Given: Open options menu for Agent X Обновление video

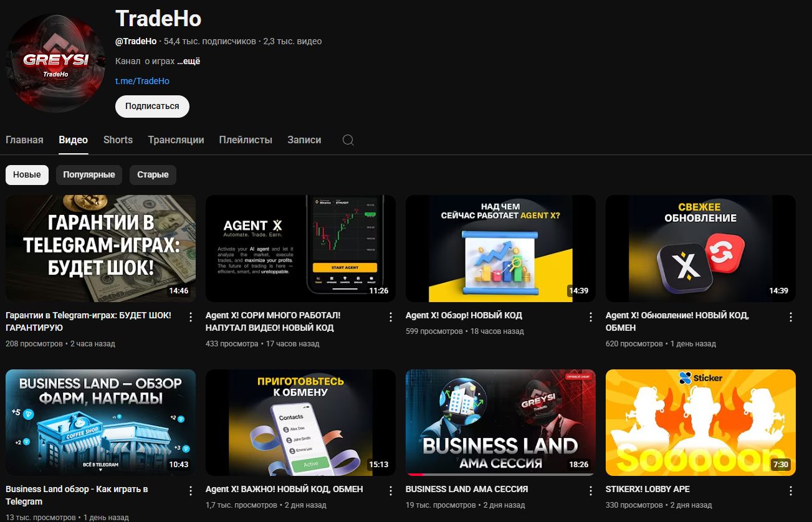Looking at the screenshot, I should tap(791, 317).
